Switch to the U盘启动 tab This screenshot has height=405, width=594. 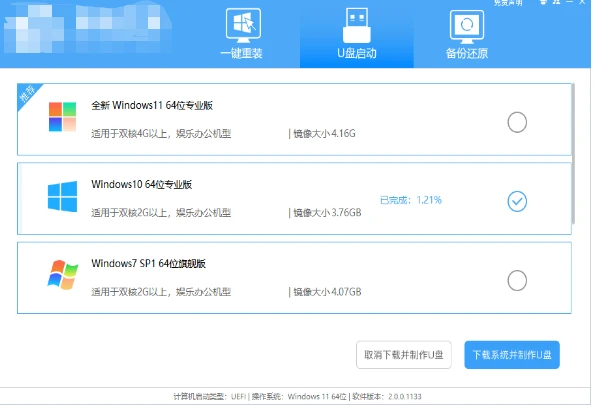point(356,34)
